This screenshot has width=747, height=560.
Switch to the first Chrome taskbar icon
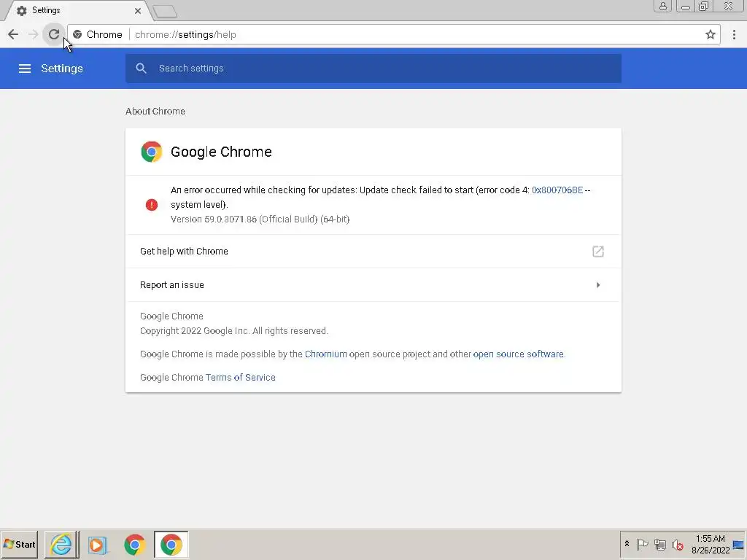point(135,545)
